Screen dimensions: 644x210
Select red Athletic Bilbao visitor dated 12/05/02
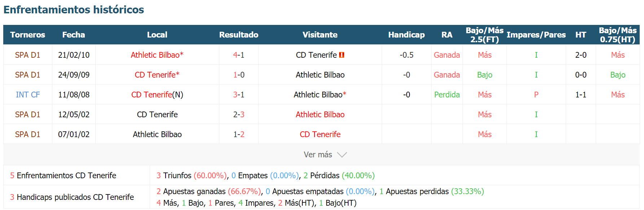pos(320,114)
